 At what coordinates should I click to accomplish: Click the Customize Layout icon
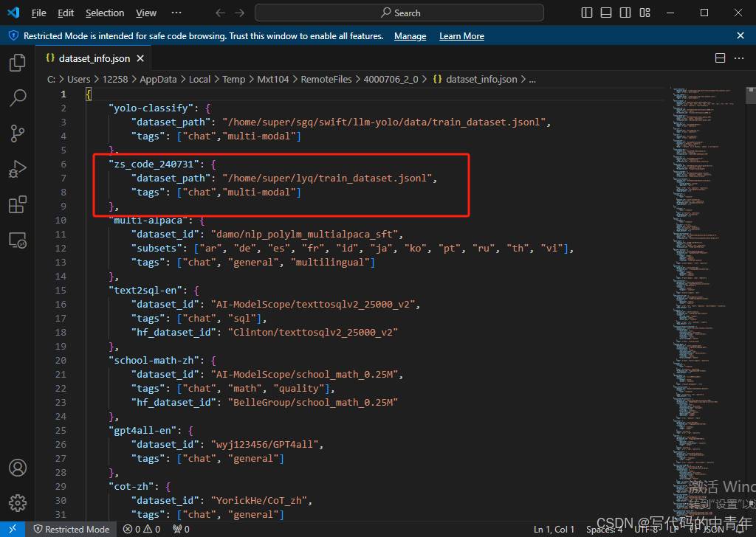[x=645, y=13]
